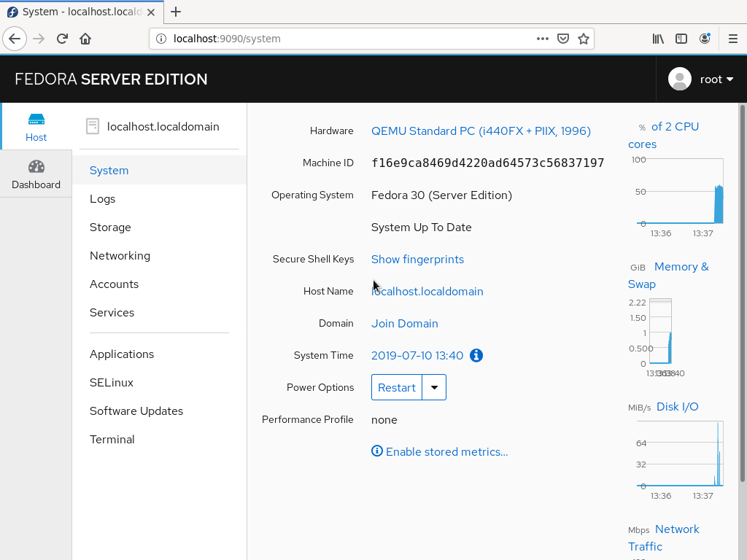Click Show fingerprints link
This screenshot has width=747, height=560.
pyautogui.click(x=417, y=259)
